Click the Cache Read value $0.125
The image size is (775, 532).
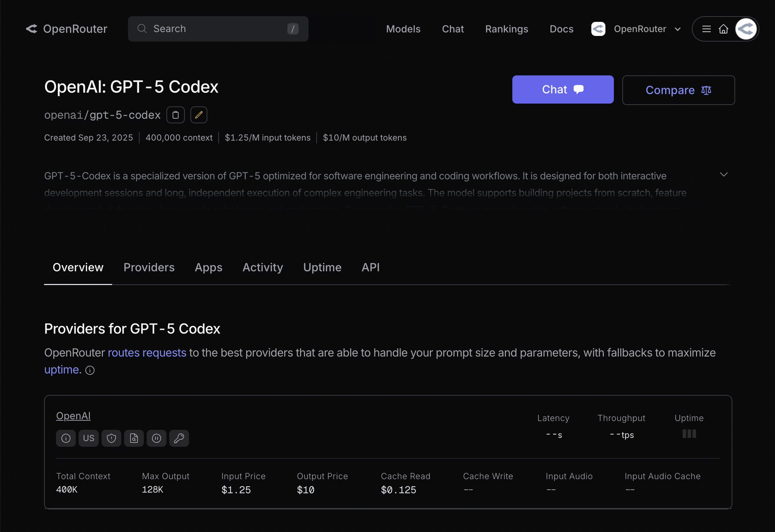(398, 490)
